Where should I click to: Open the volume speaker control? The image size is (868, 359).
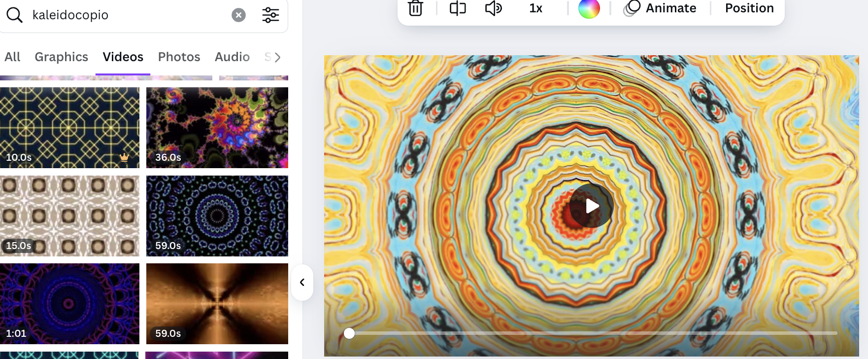[493, 8]
